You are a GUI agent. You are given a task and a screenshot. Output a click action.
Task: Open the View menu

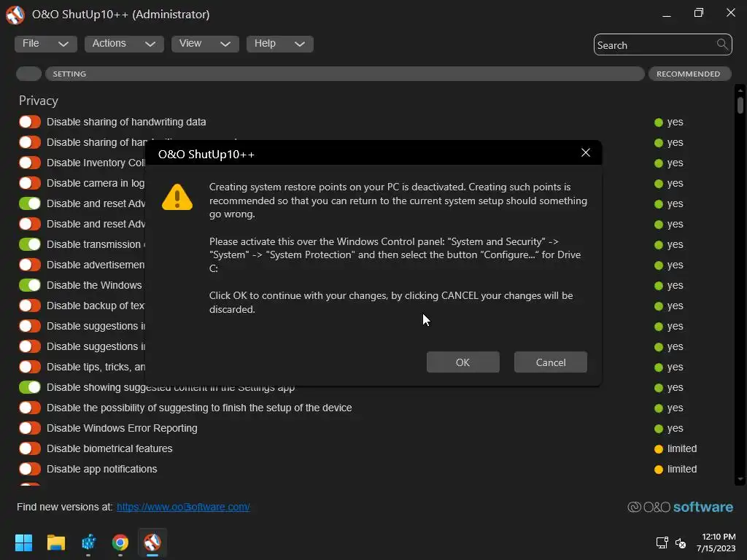point(205,44)
